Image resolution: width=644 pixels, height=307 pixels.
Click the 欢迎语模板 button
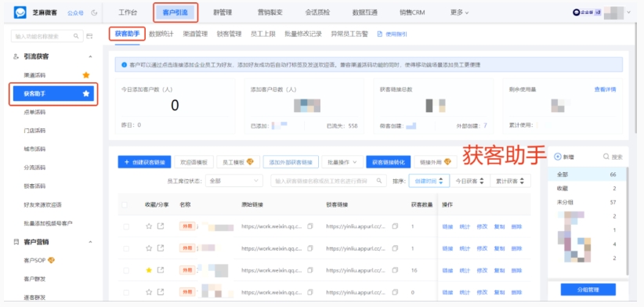[x=194, y=162]
